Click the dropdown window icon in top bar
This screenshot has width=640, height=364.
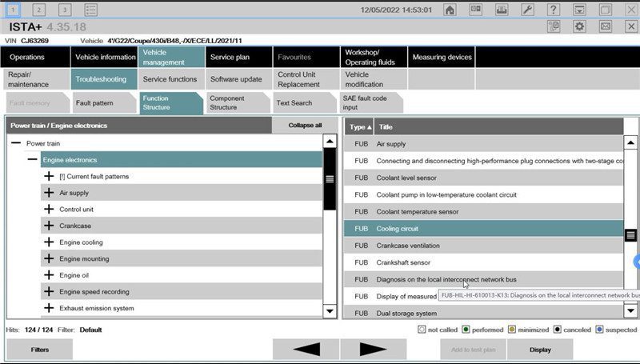click(579, 10)
